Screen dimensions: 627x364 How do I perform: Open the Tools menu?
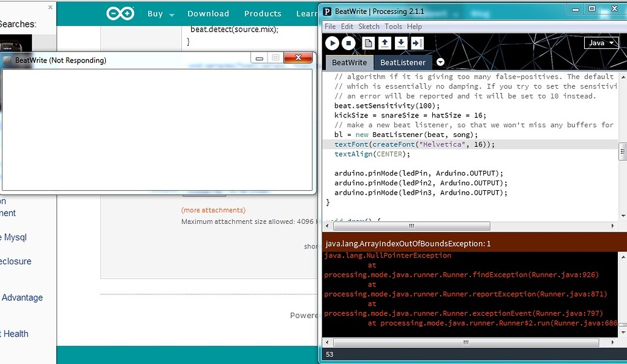pyautogui.click(x=394, y=26)
